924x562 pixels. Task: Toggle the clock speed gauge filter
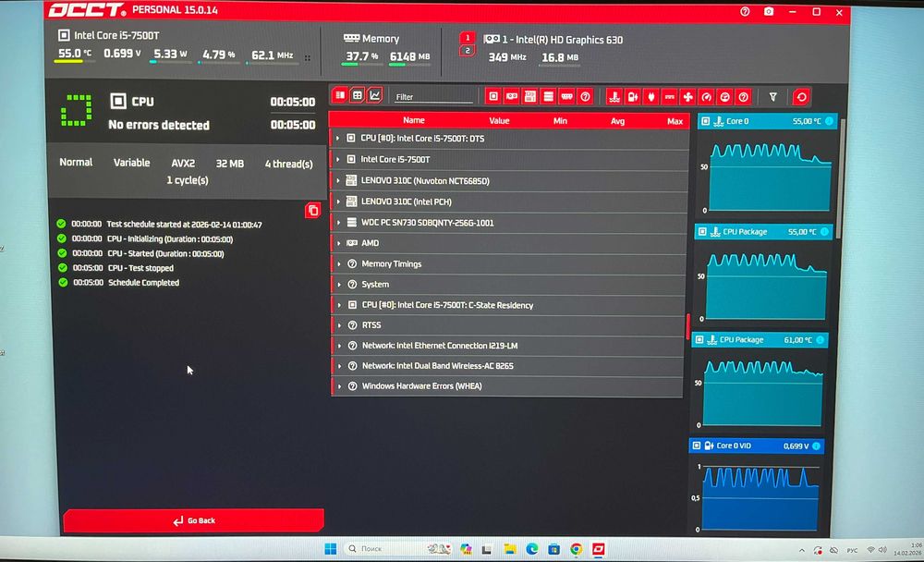(x=707, y=97)
